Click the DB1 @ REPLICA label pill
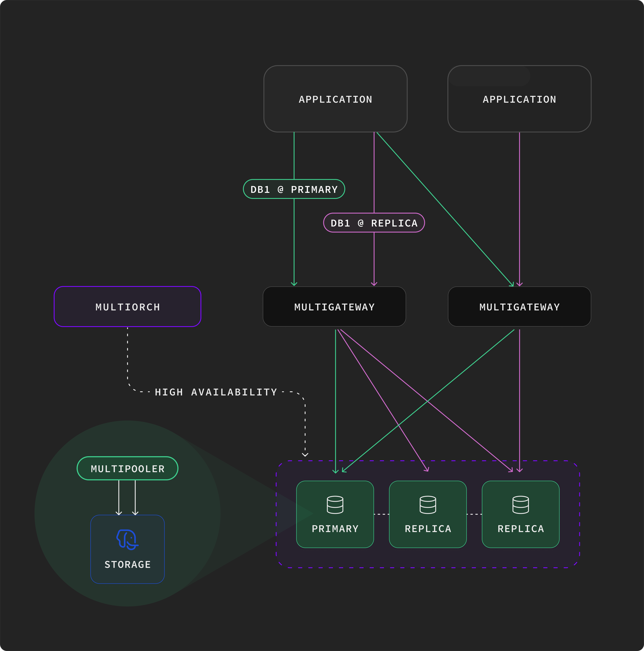Screen dimensions: 644x651 (x=374, y=223)
